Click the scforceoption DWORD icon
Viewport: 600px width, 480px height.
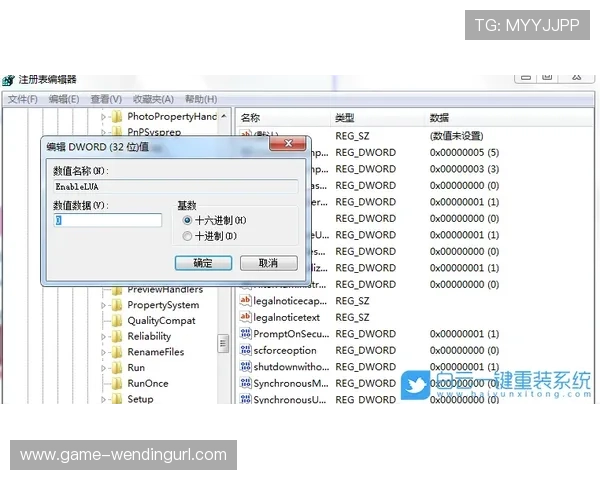click(x=245, y=350)
